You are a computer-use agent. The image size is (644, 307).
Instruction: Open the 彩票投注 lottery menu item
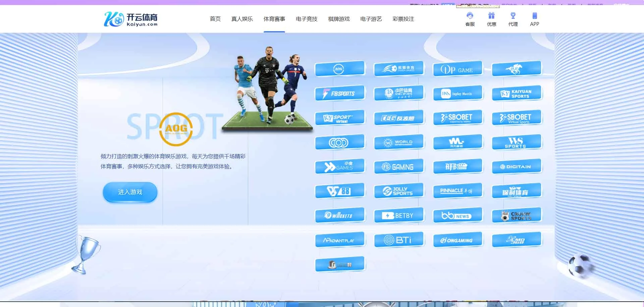tap(403, 19)
